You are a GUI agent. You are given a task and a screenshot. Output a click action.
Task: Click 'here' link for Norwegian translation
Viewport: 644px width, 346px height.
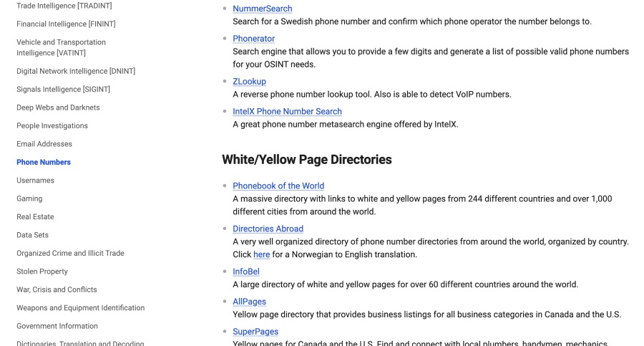[262, 255]
